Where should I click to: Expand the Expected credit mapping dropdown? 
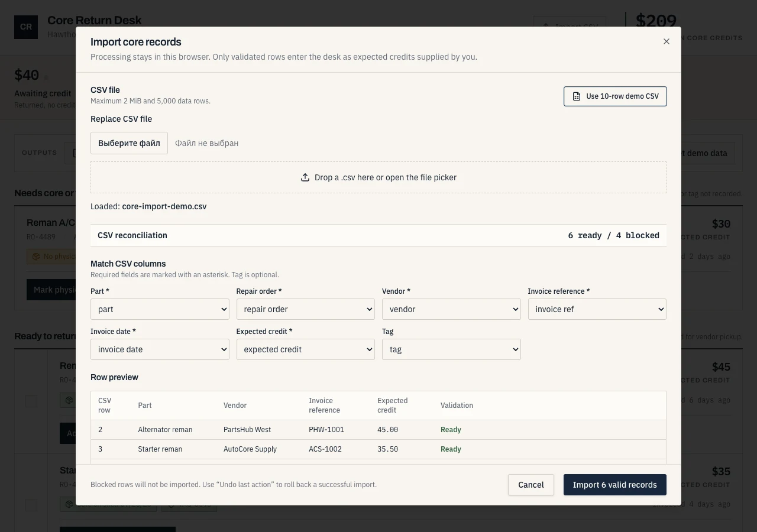point(306,349)
